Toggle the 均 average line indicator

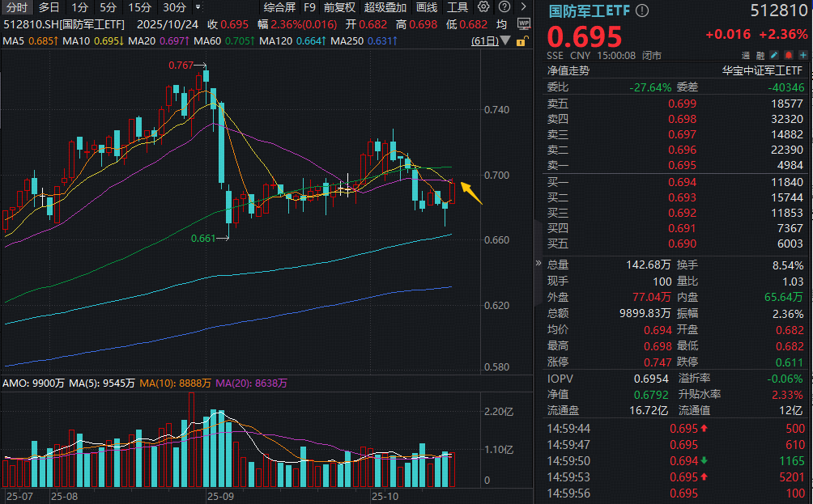pos(502,25)
